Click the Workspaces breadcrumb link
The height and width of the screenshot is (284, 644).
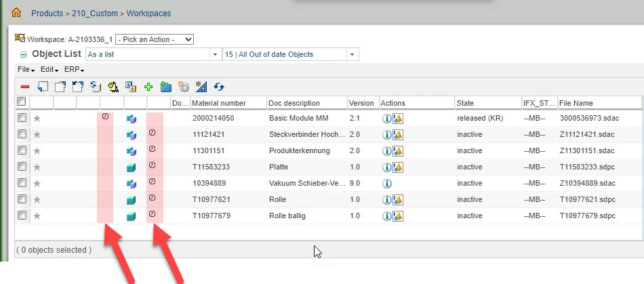[148, 13]
